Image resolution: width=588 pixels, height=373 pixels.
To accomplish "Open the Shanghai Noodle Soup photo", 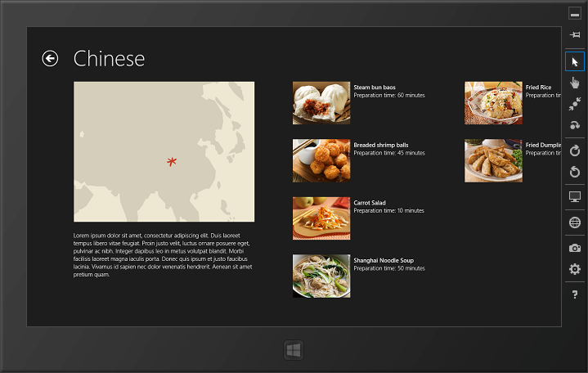I will coord(321,276).
